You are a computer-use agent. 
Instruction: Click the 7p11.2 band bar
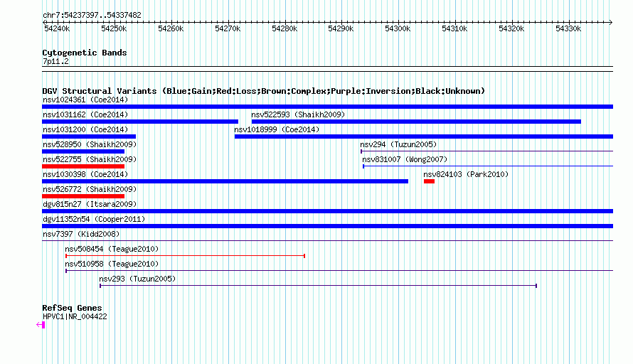pyautogui.click(x=327, y=69)
